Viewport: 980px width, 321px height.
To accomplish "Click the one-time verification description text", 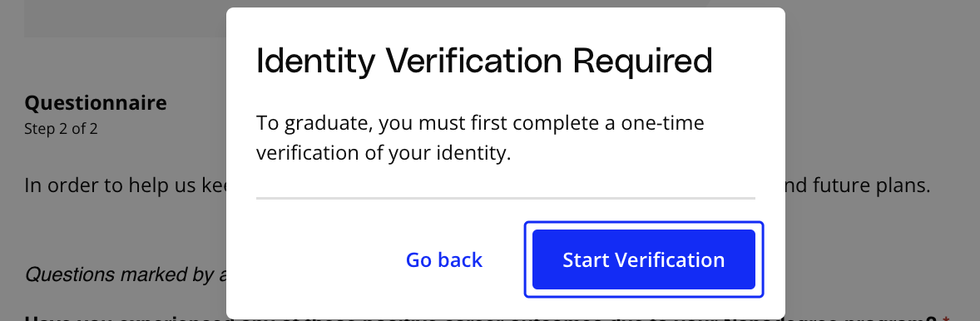I will 480,138.
